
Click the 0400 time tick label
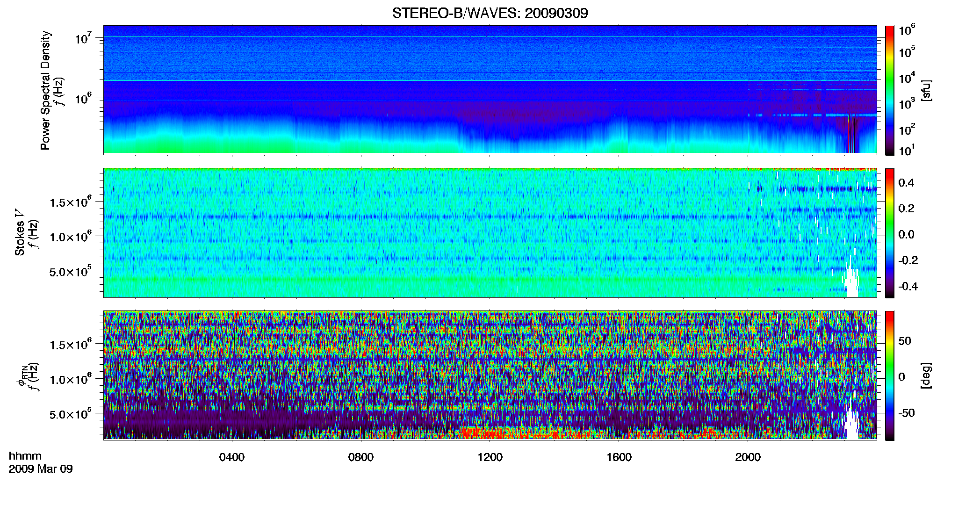pyautogui.click(x=232, y=457)
